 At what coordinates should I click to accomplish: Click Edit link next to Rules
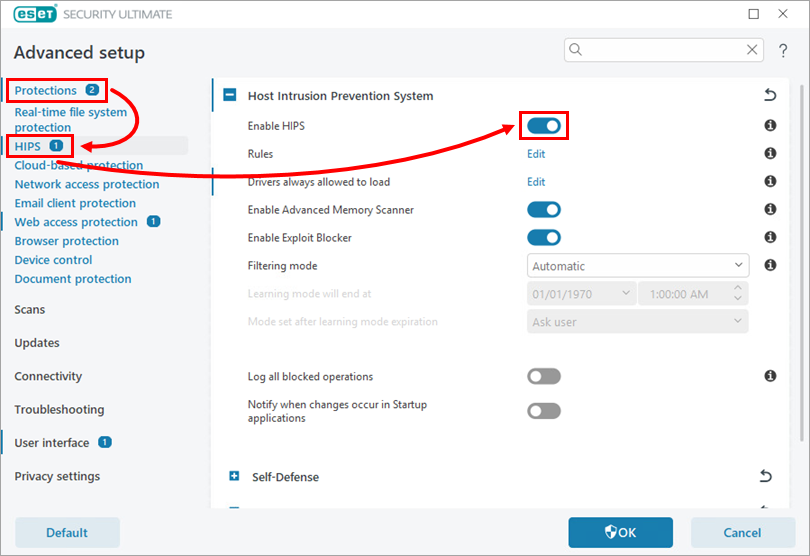pos(536,154)
